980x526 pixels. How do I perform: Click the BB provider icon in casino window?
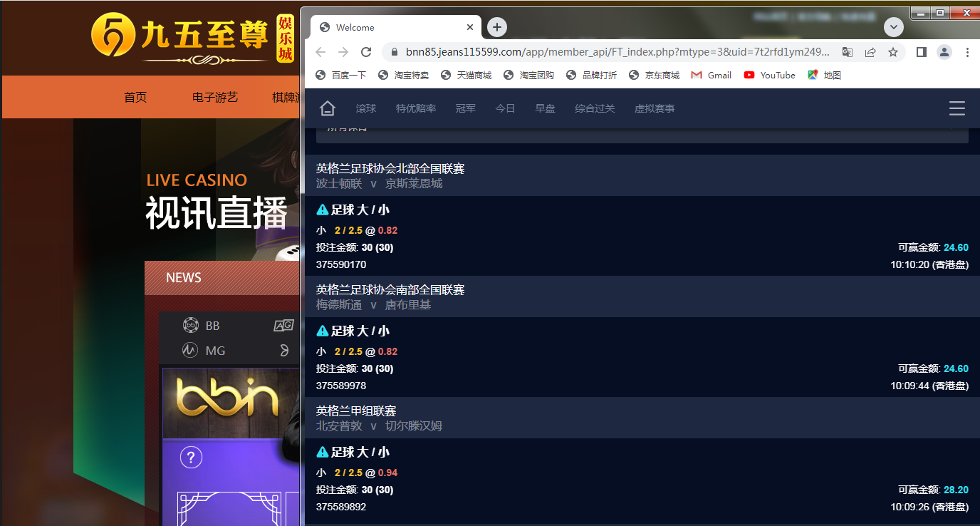click(191, 326)
